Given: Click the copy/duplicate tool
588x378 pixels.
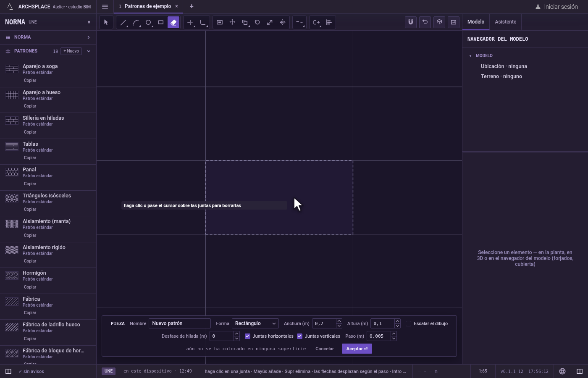Looking at the screenshot, I should (x=245, y=22).
